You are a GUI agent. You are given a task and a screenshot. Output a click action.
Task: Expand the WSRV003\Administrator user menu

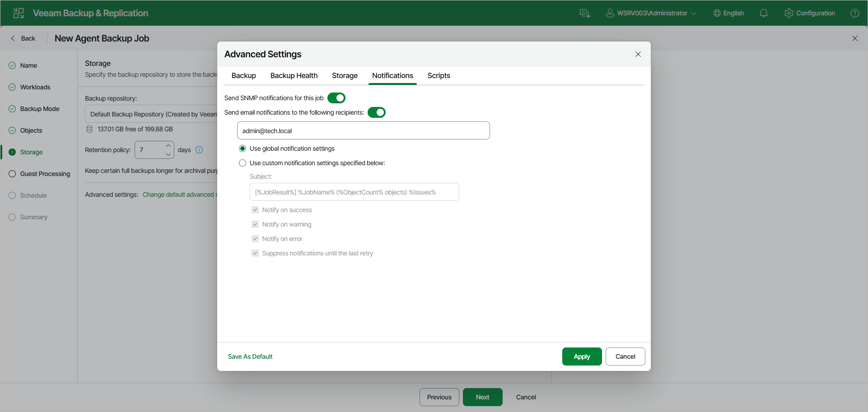(x=652, y=13)
